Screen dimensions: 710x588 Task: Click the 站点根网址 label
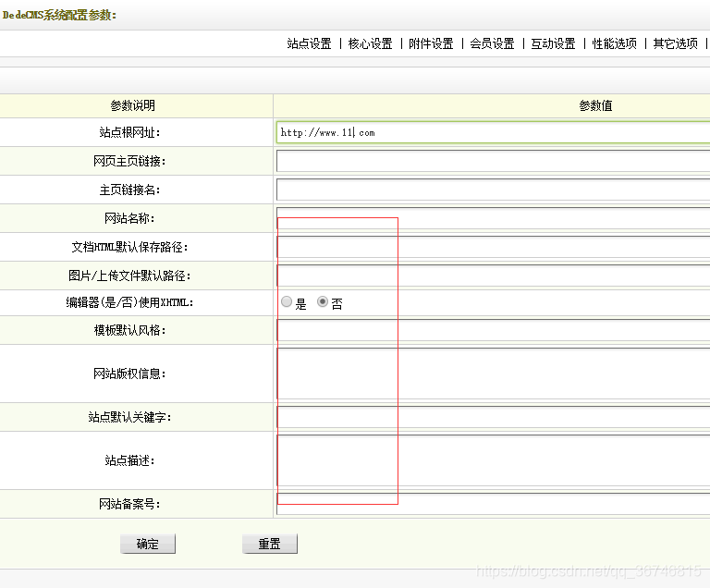click(129, 132)
